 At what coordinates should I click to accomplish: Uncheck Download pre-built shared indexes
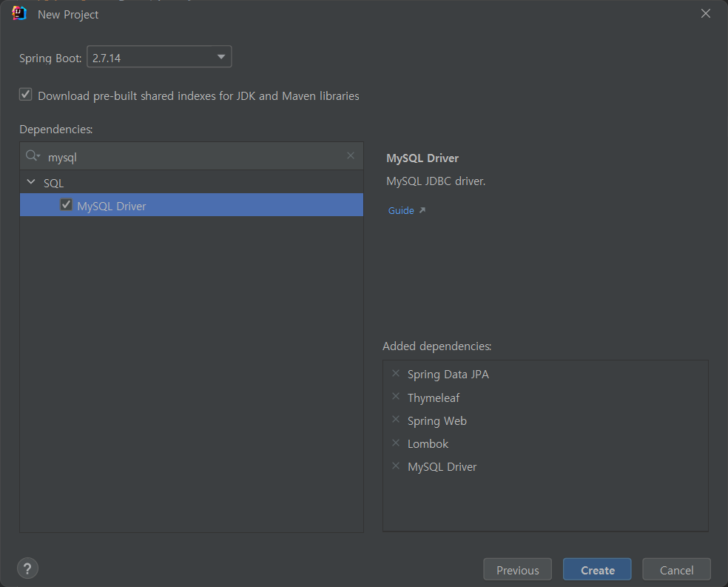pos(26,95)
